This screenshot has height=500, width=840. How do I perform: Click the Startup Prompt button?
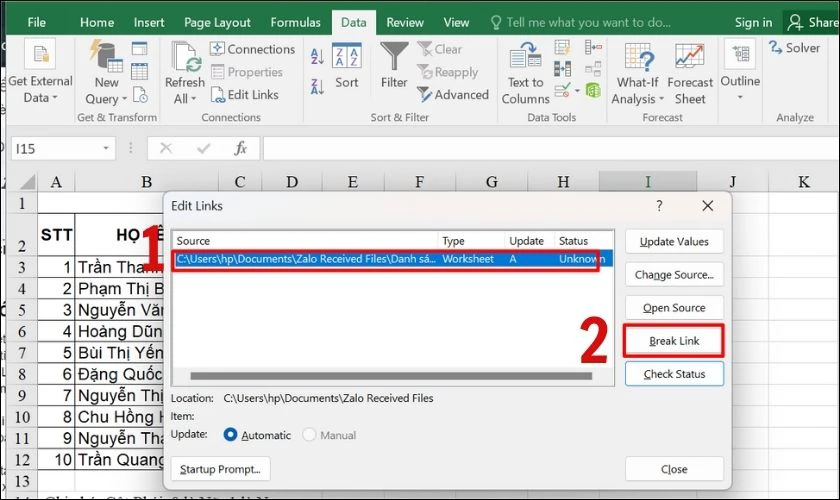click(x=220, y=469)
